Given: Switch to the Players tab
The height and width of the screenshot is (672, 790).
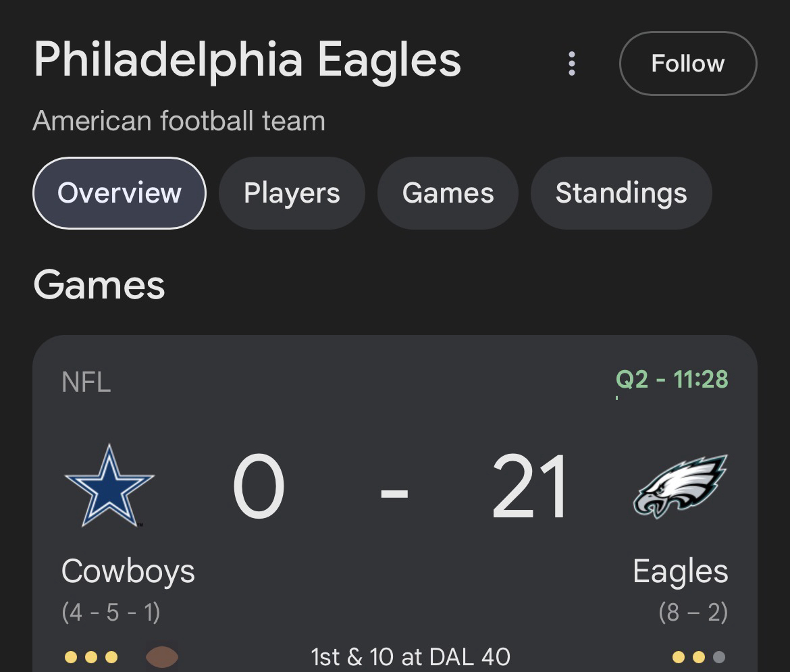Looking at the screenshot, I should (292, 193).
